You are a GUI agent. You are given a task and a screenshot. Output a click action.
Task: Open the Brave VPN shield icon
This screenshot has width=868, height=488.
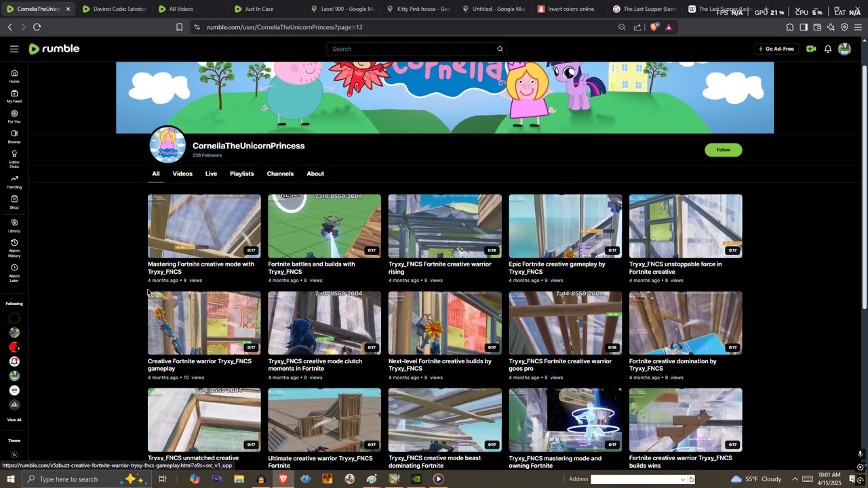pyautogui.click(x=844, y=27)
